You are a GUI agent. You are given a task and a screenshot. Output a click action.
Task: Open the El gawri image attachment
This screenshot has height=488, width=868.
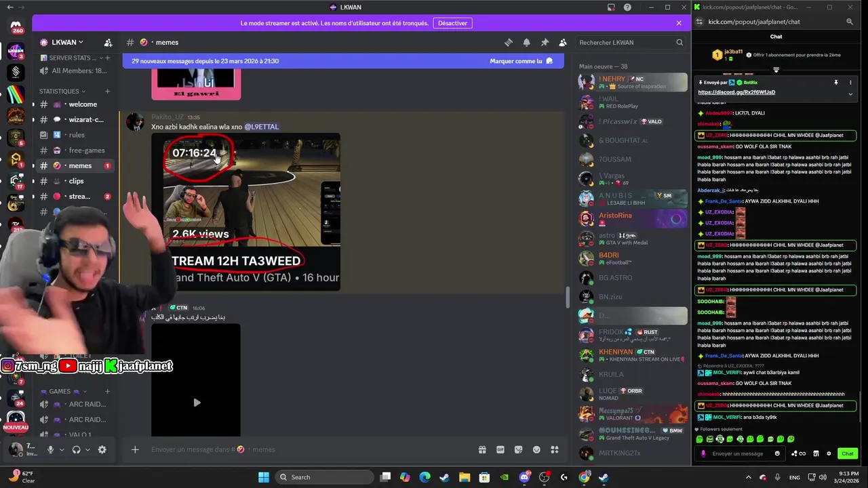coord(196,83)
